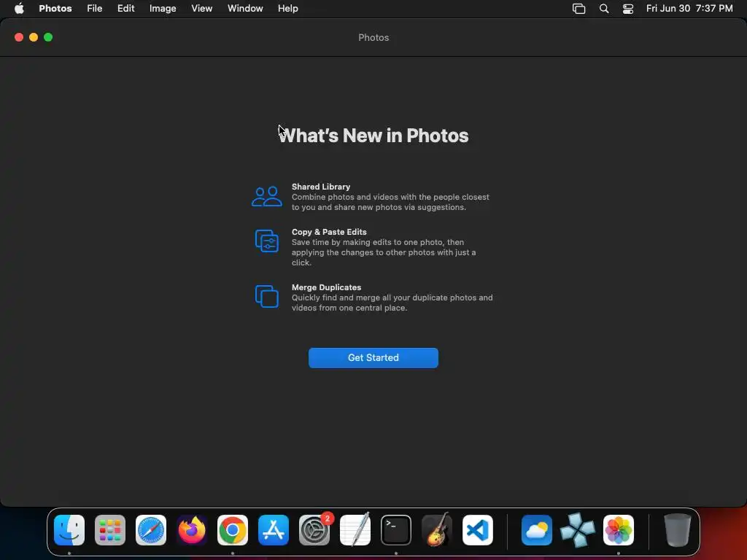747x560 pixels.
Task: Launch Visual Studio Code from the Dock
Action: click(x=478, y=530)
